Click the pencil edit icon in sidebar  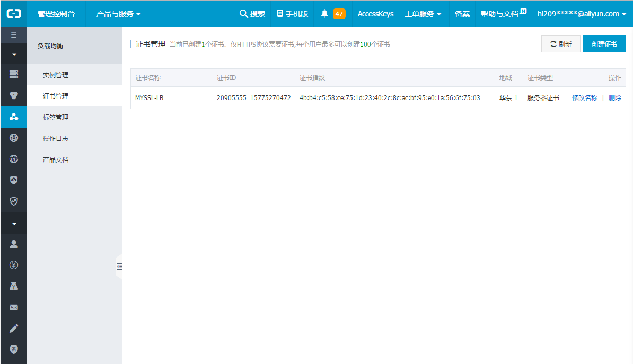click(x=14, y=329)
